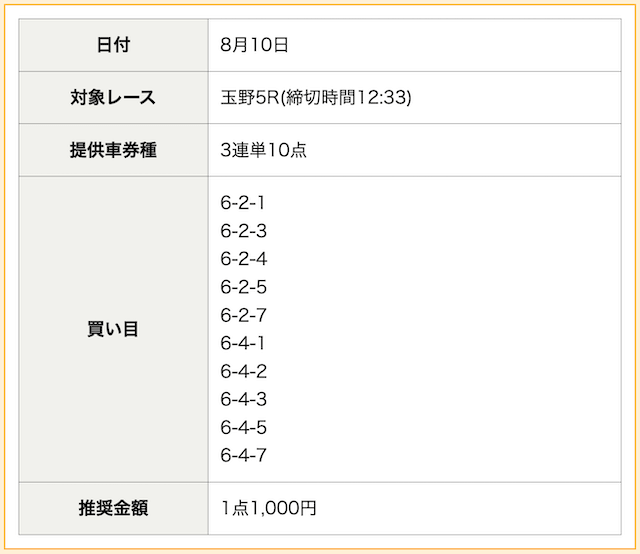The image size is (640, 554).
Task: Select the 6-4-1 combination line
Action: pos(242,343)
